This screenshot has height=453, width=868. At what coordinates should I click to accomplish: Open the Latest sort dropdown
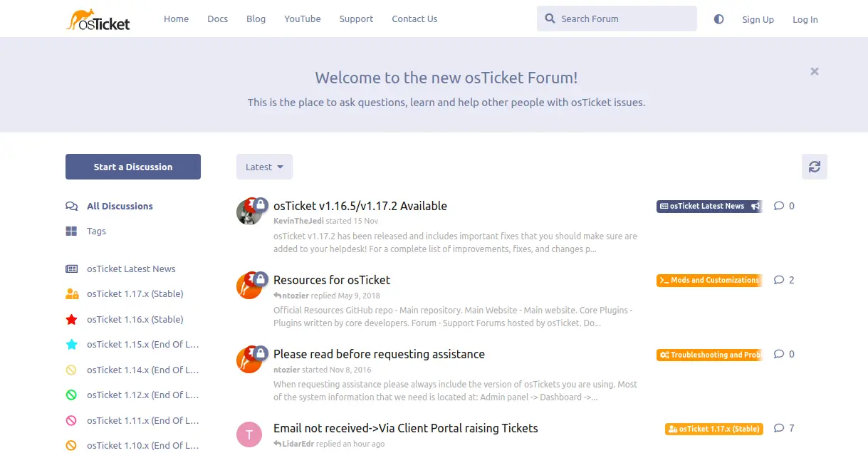point(264,167)
